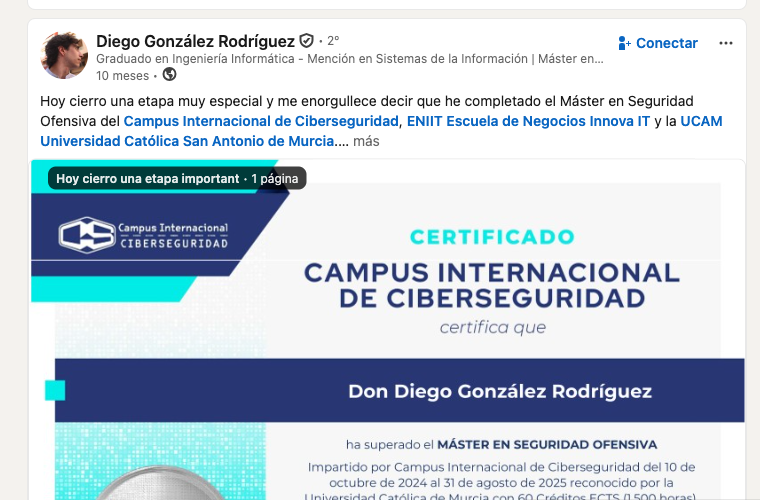Open the ENIIT Escuela de Negocios Innova IT link
The height and width of the screenshot is (500, 760).
pos(528,121)
